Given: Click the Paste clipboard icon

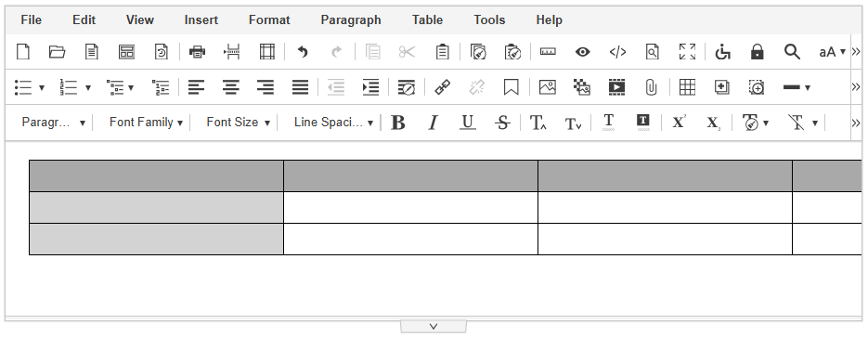Looking at the screenshot, I should point(442,52).
